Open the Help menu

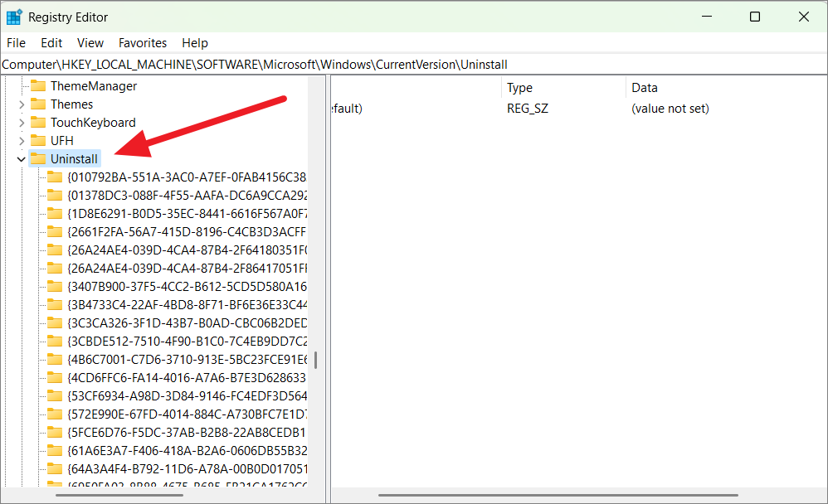195,43
